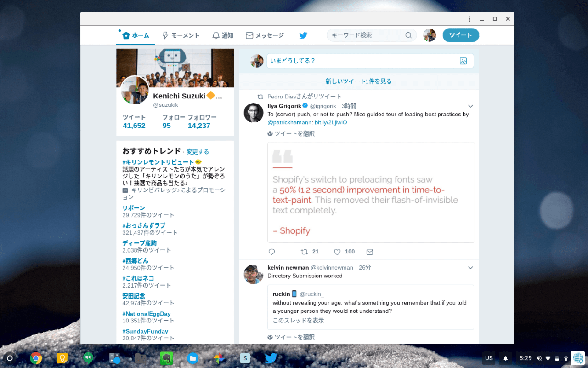This screenshot has height=368, width=588.
Task: Open the リボーン trend
Action: (x=134, y=208)
